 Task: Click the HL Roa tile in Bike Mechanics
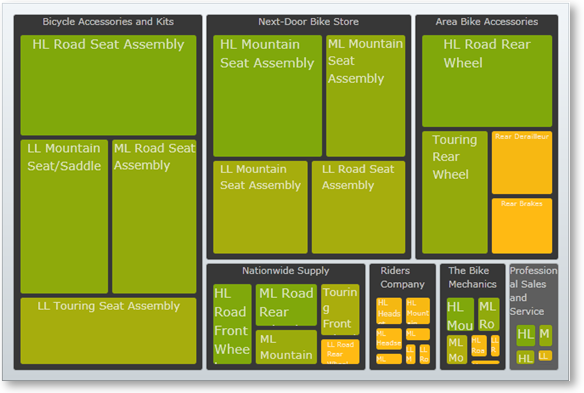(479, 346)
